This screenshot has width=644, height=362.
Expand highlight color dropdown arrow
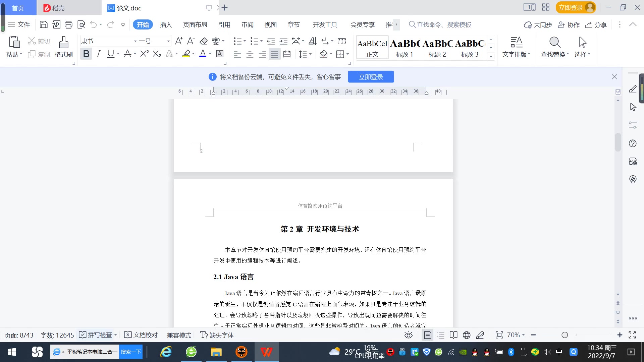click(193, 54)
